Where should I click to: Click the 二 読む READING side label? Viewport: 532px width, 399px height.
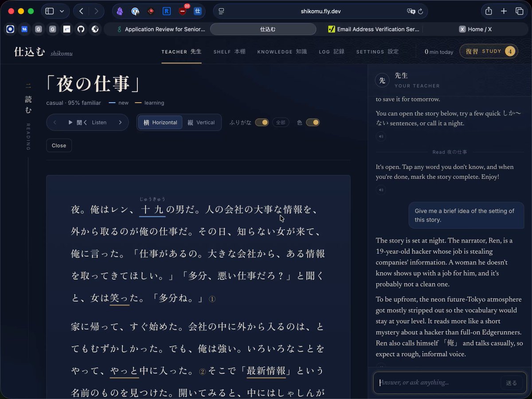coord(28,116)
